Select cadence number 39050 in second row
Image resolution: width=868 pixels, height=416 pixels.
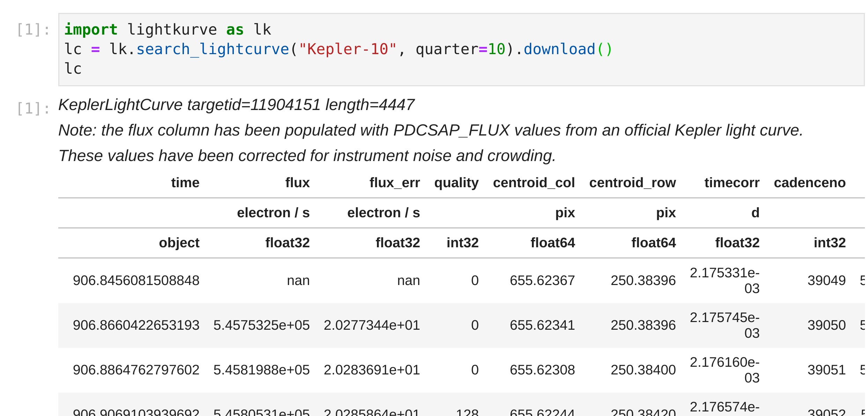point(826,325)
